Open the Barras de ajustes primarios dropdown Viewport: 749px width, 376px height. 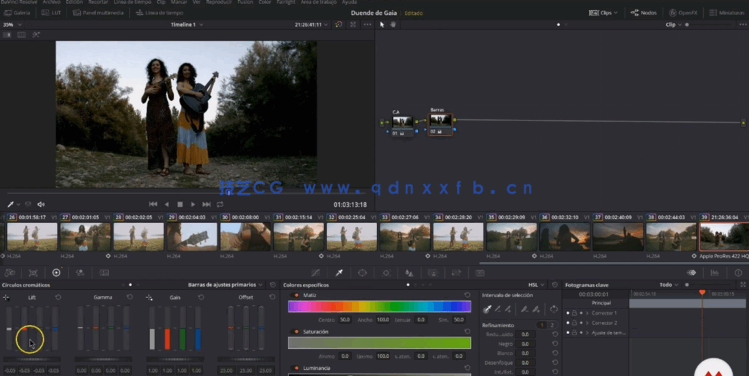225,285
